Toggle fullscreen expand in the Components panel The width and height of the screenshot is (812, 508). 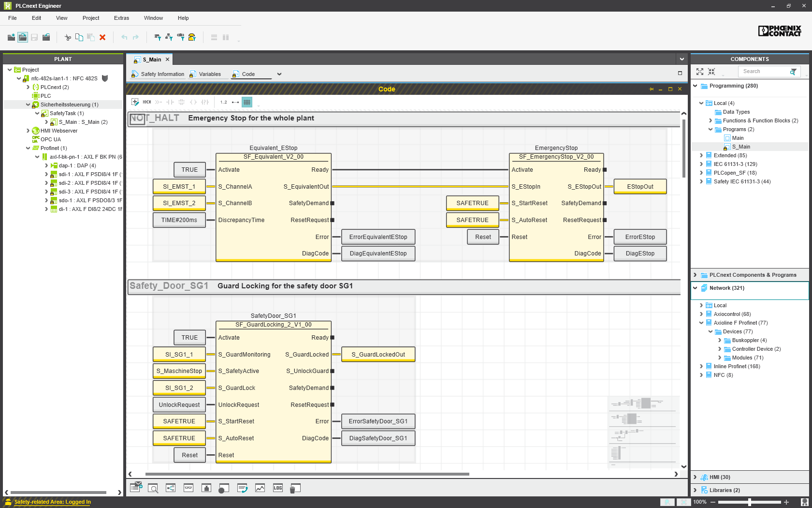click(699, 71)
